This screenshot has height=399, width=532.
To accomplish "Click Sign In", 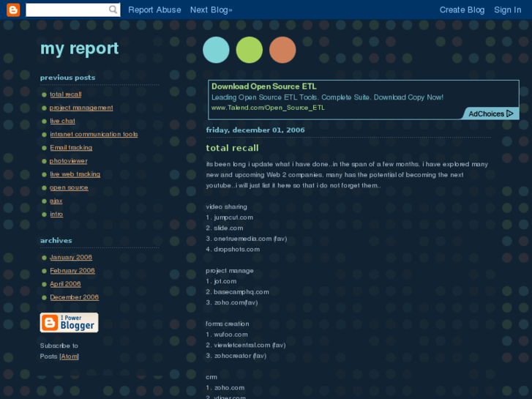I will 507,10.
